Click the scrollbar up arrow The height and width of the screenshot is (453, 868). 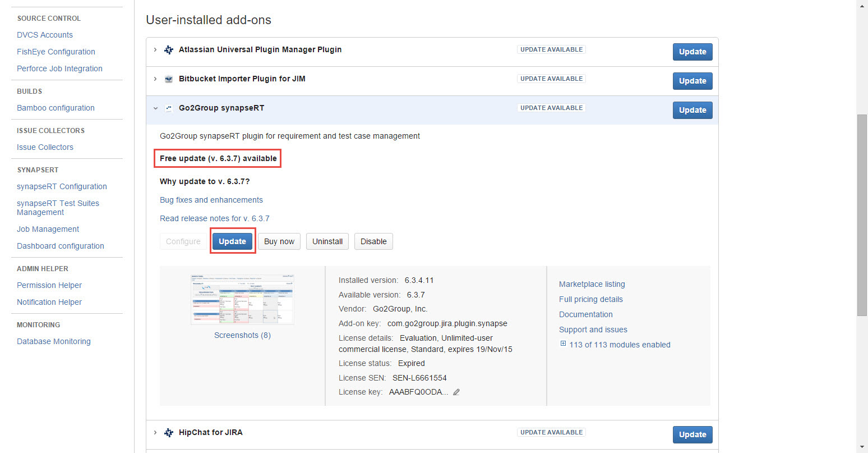tap(862, 5)
